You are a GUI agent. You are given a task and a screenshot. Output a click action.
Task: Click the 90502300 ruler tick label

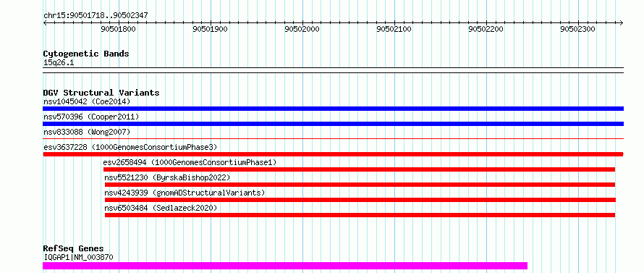pyautogui.click(x=578, y=29)
